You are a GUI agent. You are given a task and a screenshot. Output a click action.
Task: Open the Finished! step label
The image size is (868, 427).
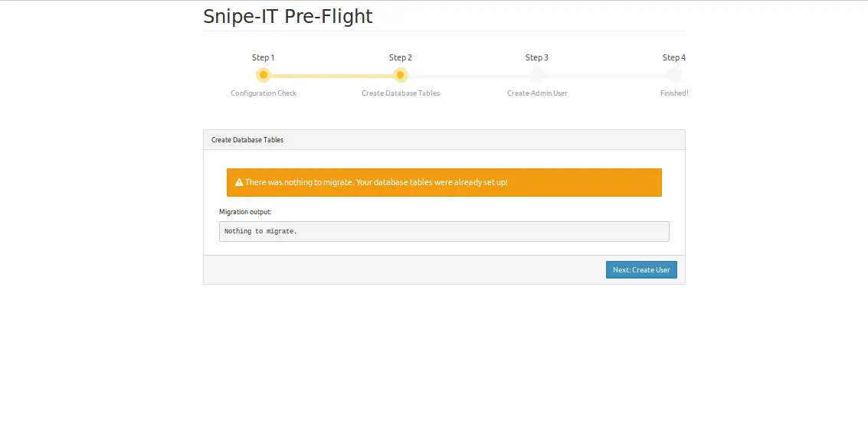coord(673,93)
